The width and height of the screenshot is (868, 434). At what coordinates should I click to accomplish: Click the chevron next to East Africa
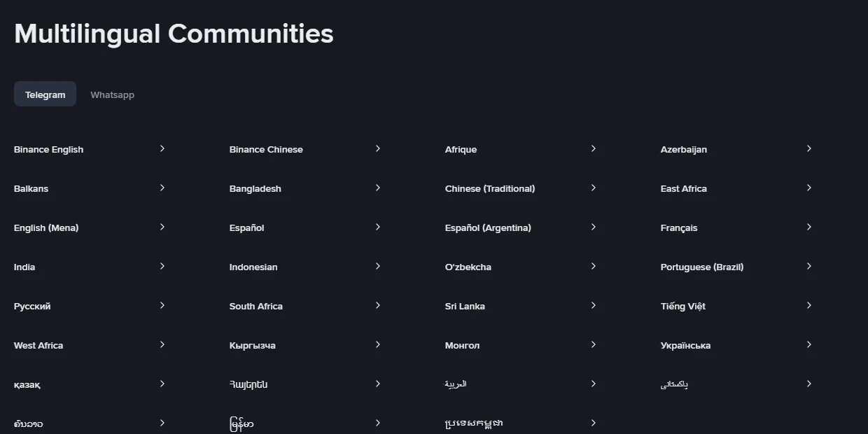(808, 188)
